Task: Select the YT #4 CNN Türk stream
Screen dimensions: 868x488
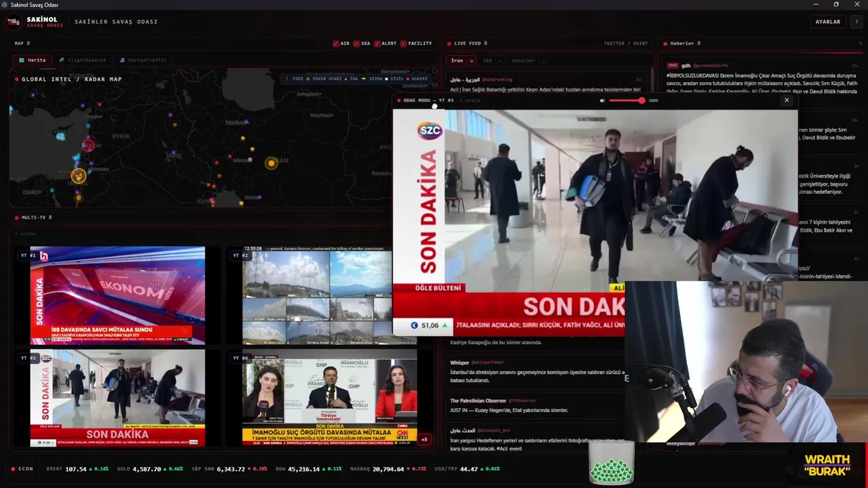Action: [x=330, y=398]
